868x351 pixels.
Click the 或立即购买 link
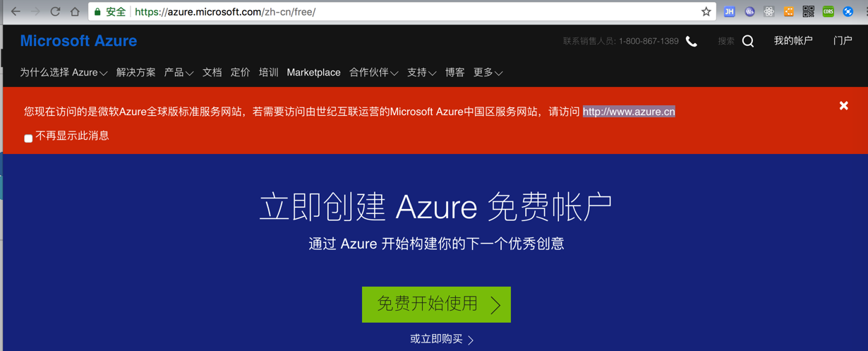coord(442,340)
